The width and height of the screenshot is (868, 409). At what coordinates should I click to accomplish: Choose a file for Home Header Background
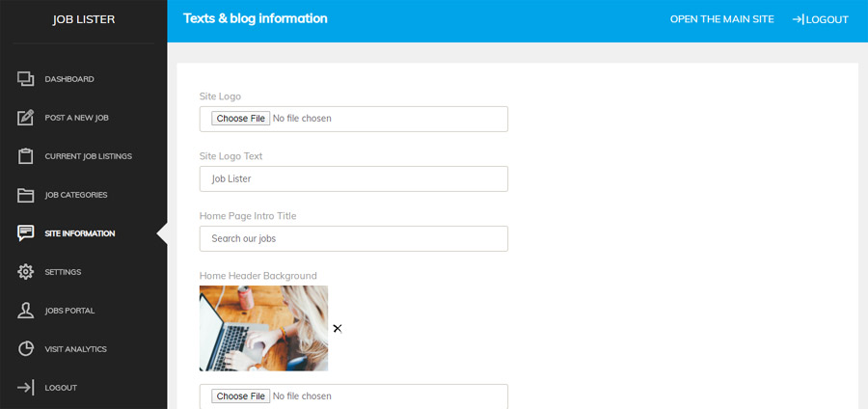coord(240,396)
